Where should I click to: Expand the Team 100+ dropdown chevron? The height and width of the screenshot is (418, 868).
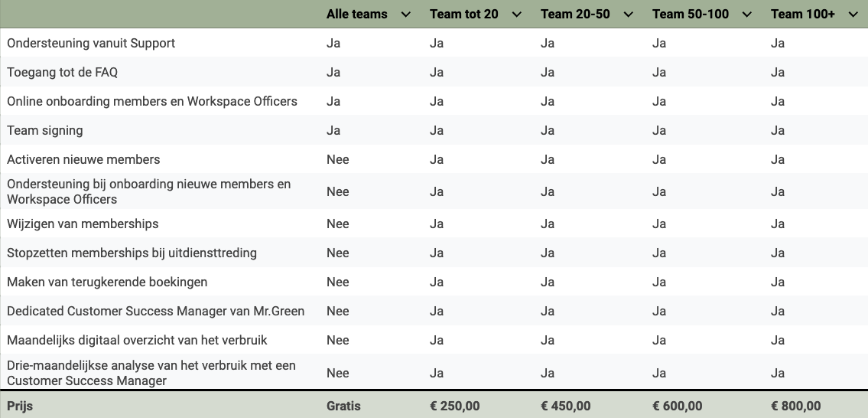coord(853,15)
